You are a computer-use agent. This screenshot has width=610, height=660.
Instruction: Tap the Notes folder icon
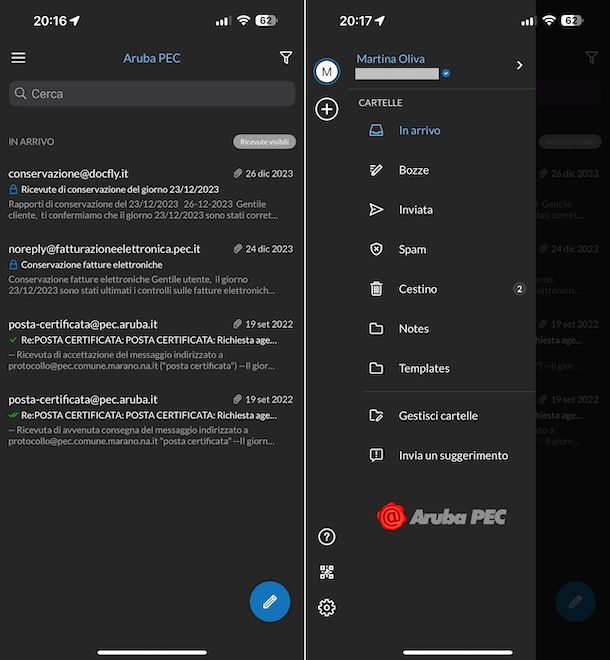click(376, 329)
